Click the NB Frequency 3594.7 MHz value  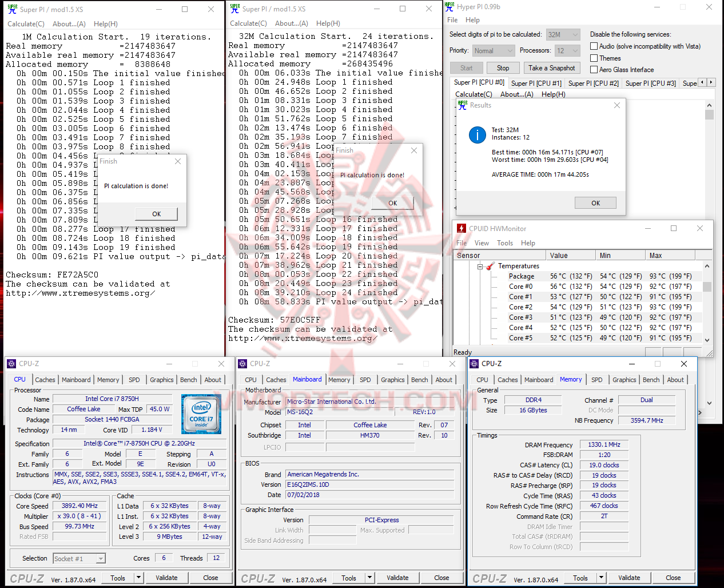point(647,420)
